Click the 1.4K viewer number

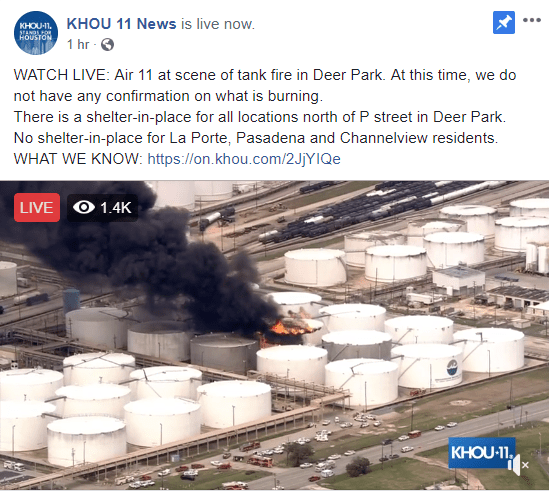tap(116, 208)
